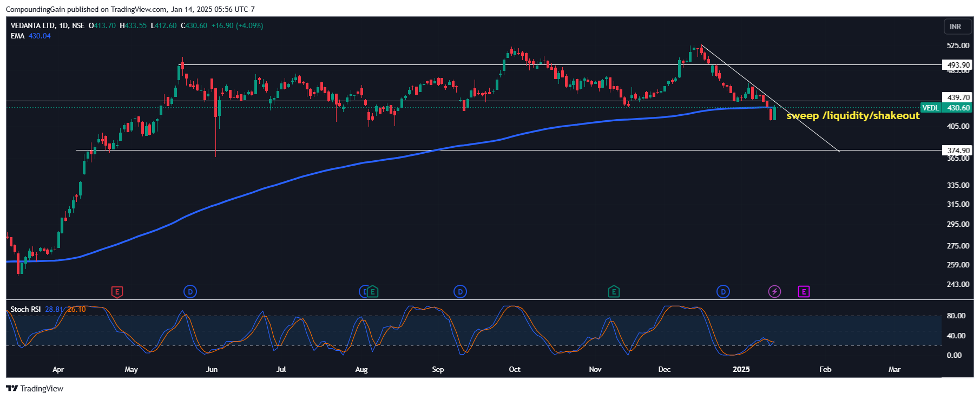The width and height of the screenshot is (980, 399).
Task: Open the dividend D marker in late May
Action: pyautogui.click(x=190, y=292)
